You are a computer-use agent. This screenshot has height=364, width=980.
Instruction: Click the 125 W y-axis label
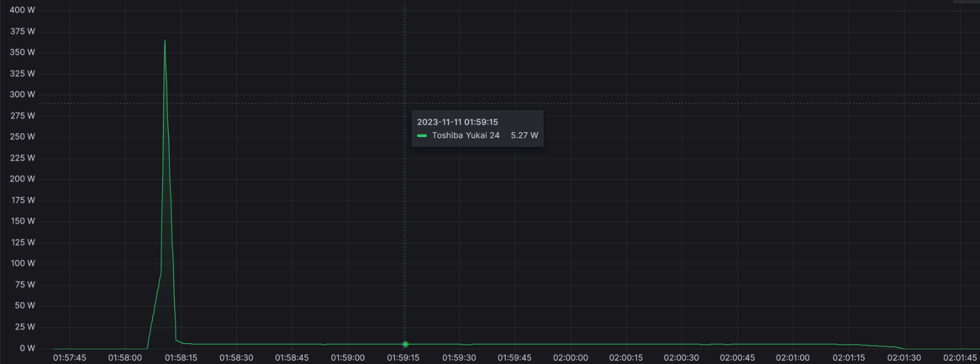(x=23, y=242)
